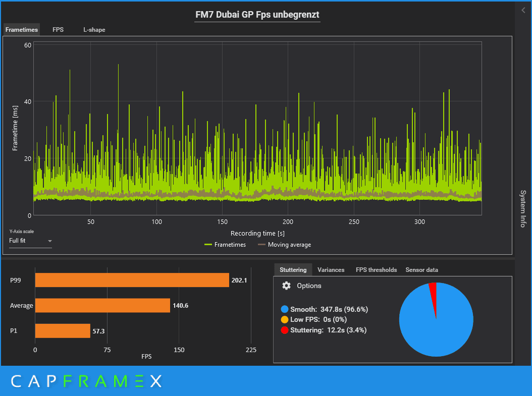Click the CapFrameX logo
The image size is (532, 396).
[86, 381]
